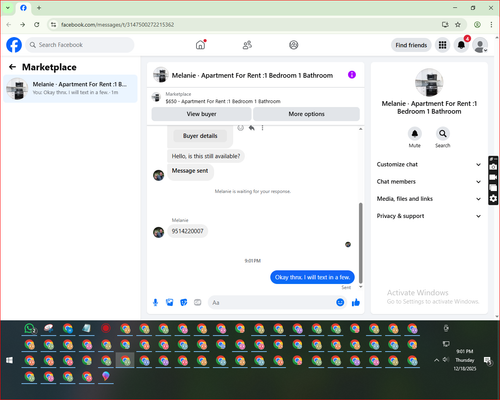This screenshot has width=500, height=400.
Task: Expand Media, files and links section
Action: point(429,199)
